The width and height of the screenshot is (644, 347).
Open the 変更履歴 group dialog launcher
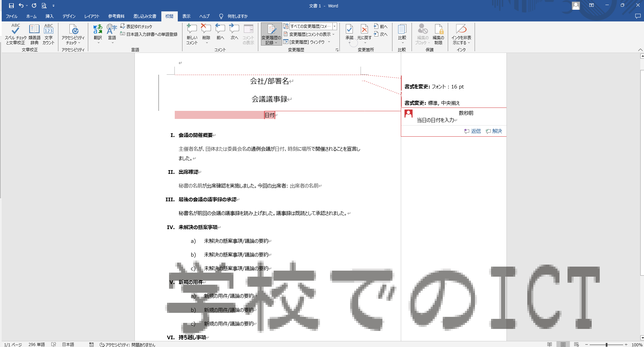pyautogui.click(x=337, y=50)
